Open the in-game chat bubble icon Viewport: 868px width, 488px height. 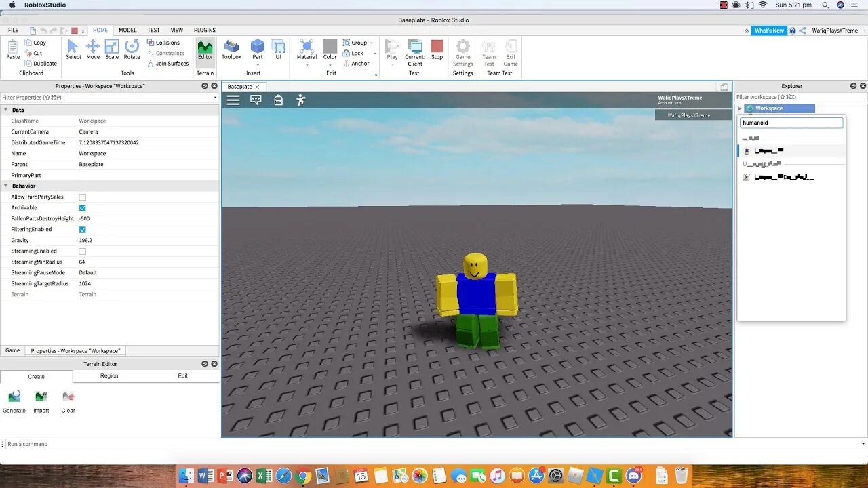[256, 100]
